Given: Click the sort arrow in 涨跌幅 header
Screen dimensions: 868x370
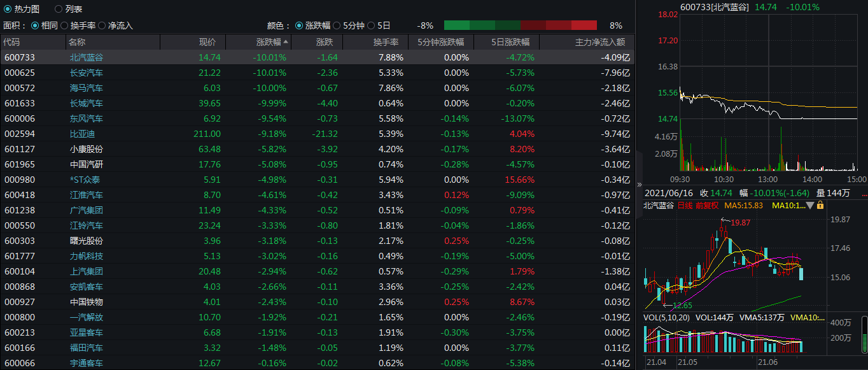Looking at the screenshot, I should coord(286,42).
